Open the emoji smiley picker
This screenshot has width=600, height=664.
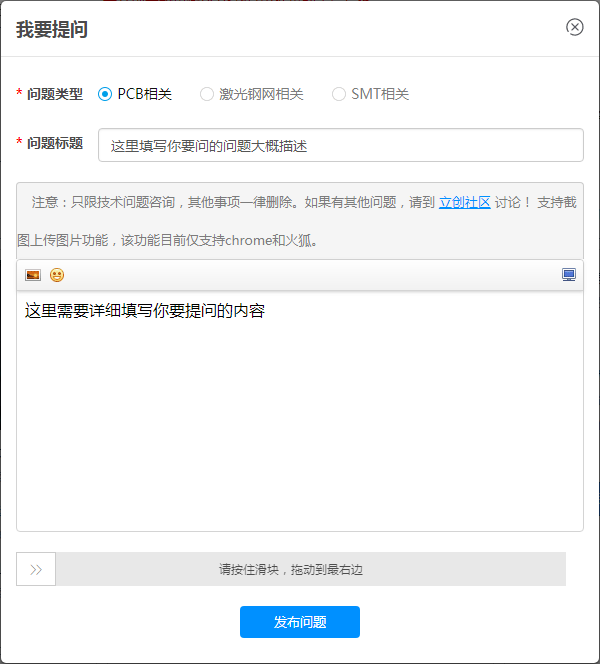[57, 275]
